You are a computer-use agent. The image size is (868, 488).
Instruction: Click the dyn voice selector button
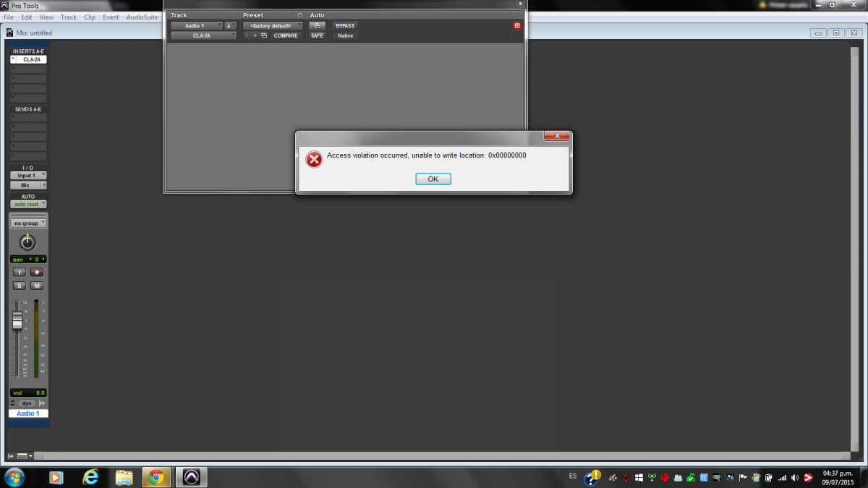(27, 403)
